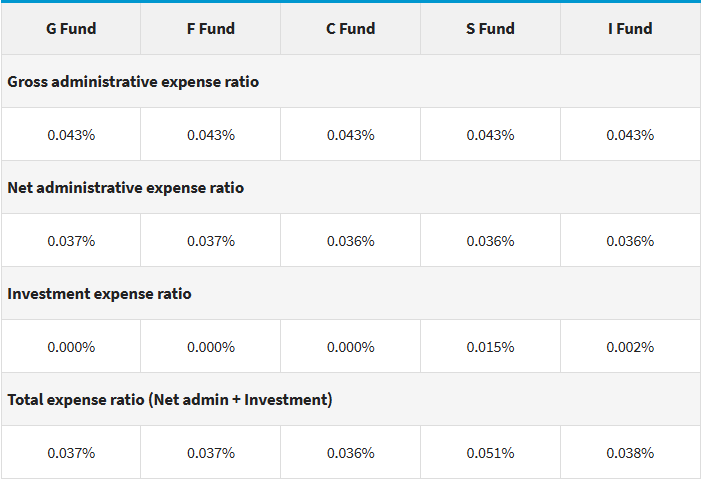This screenshot has height=481, width=704.
Task: Click the I Fund column header
Action: (630, 29)
